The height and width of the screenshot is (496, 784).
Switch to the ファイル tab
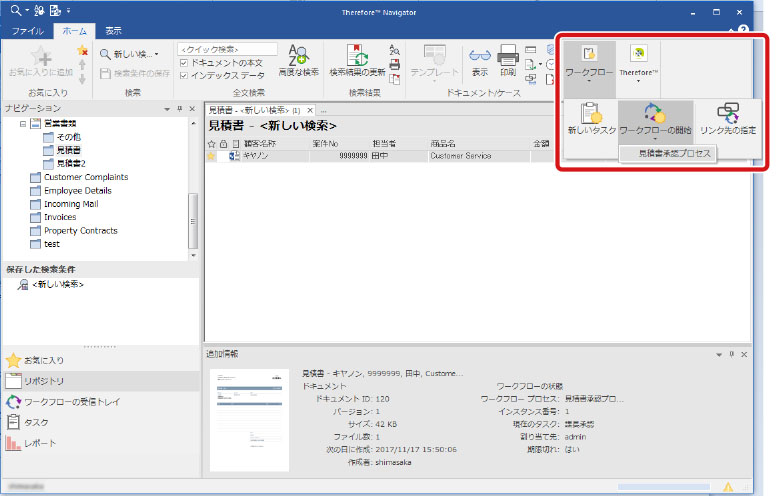tap(27, 31)
